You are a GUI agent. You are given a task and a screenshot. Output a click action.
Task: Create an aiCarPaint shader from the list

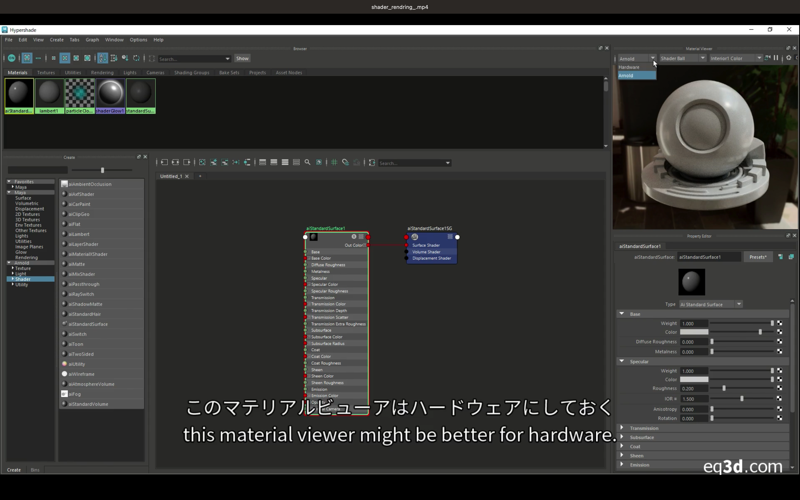tap(80, 204)
